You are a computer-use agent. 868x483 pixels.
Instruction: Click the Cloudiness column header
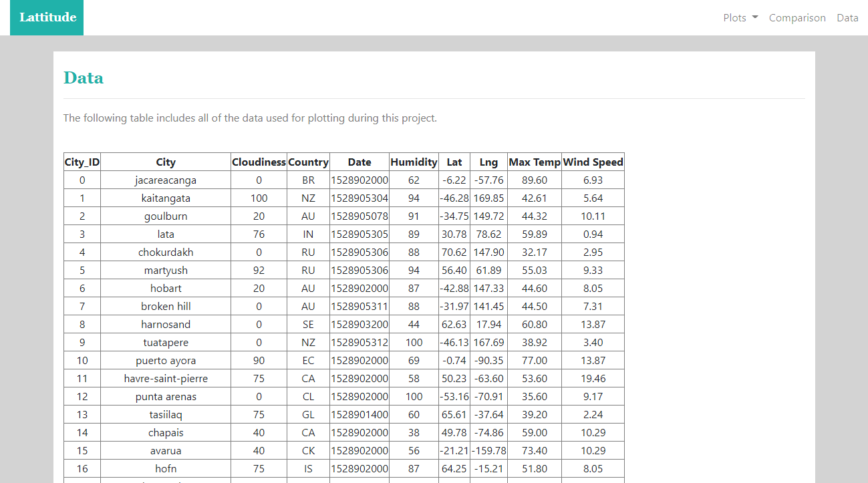point(259,162)
